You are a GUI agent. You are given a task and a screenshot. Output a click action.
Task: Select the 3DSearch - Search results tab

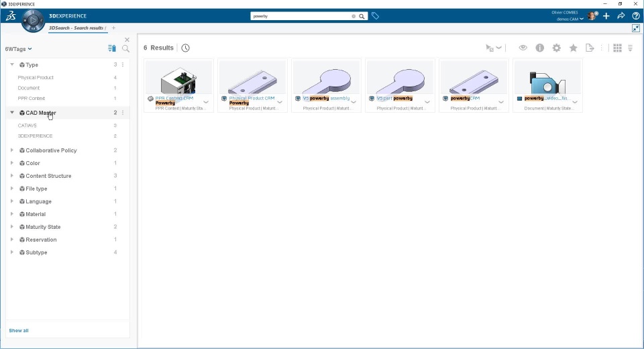point(76,28)
